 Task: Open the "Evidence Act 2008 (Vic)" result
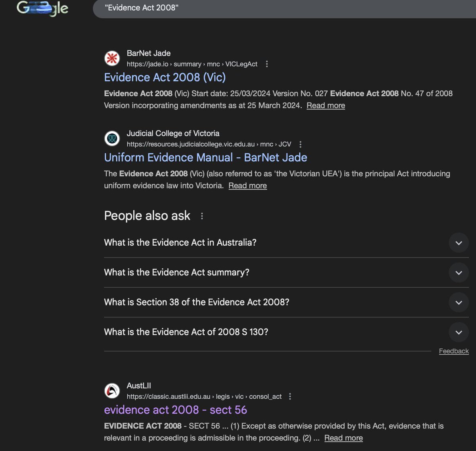[x=165, y=77]
